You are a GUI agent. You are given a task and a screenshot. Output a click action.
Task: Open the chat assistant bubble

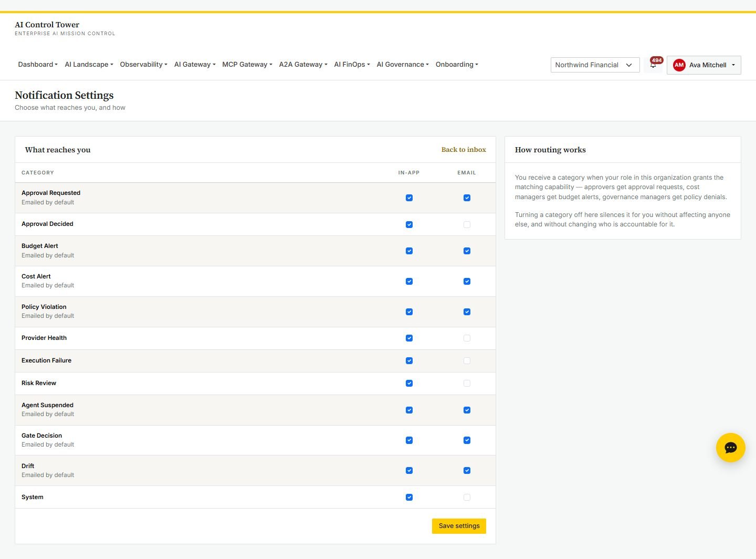tap(730, 448)
